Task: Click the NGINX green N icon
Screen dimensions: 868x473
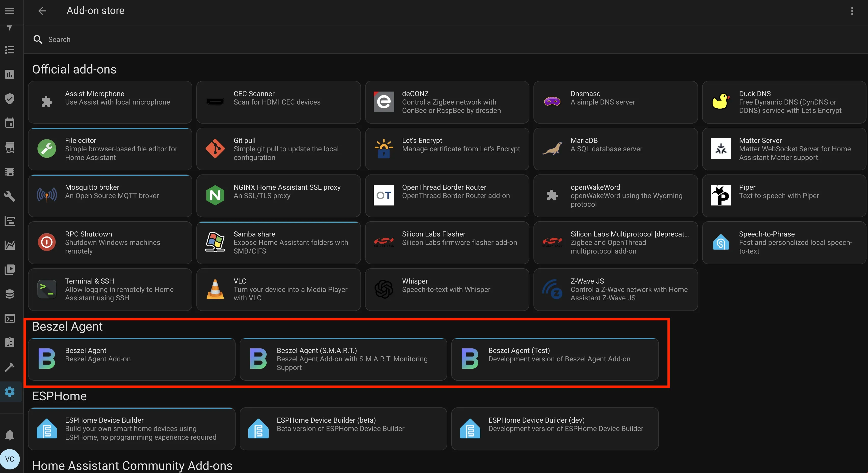Action: pos(215,195)
